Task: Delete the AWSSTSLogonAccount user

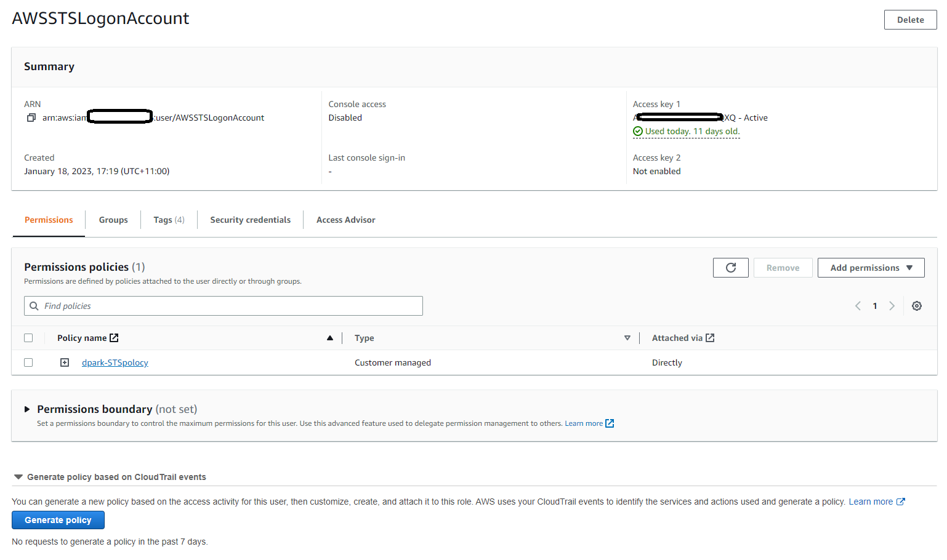Action: (910, 19)
